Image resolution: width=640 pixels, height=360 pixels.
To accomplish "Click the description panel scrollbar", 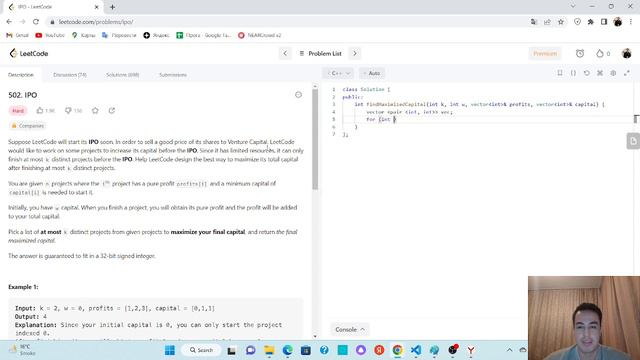I will [315, 139].
